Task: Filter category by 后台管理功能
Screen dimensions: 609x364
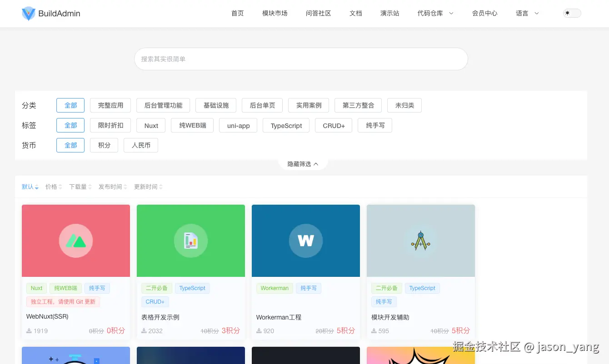Action: [x=163, y=105]
